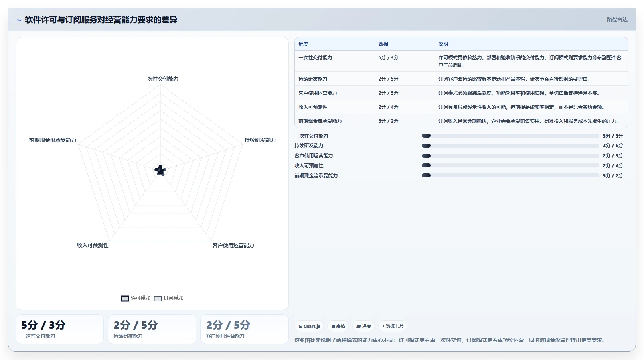Viewport: 644px width, 360px height.
Task: Click the 维度 column header
Action: [303, 44]
